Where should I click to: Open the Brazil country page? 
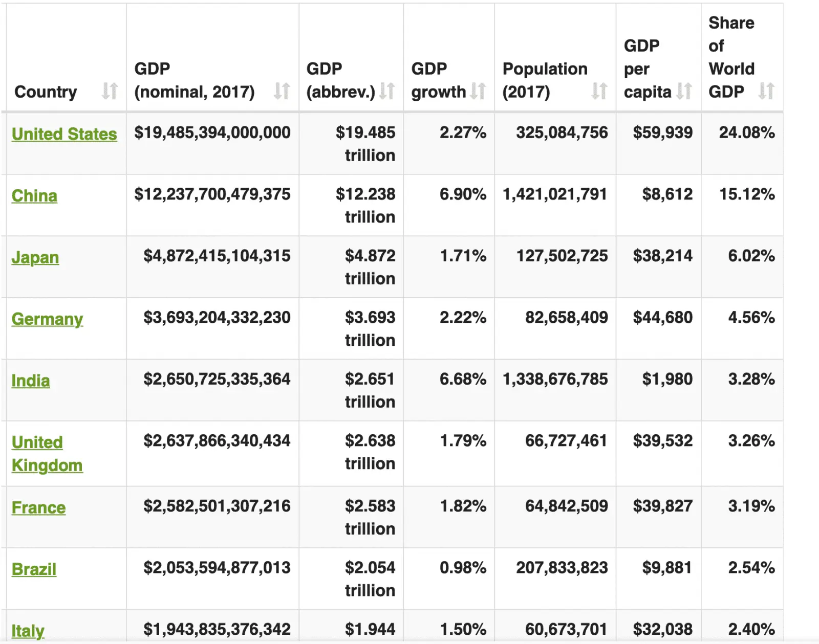pyautogui.click(x=33, y=569)
